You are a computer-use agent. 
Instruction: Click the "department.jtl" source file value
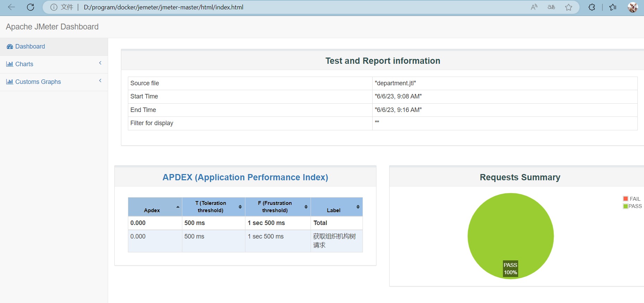coord(395,83)
